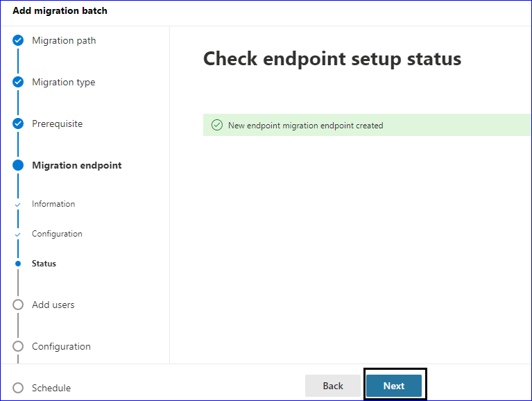Click the Status substep blue dot

coord(18,264)
